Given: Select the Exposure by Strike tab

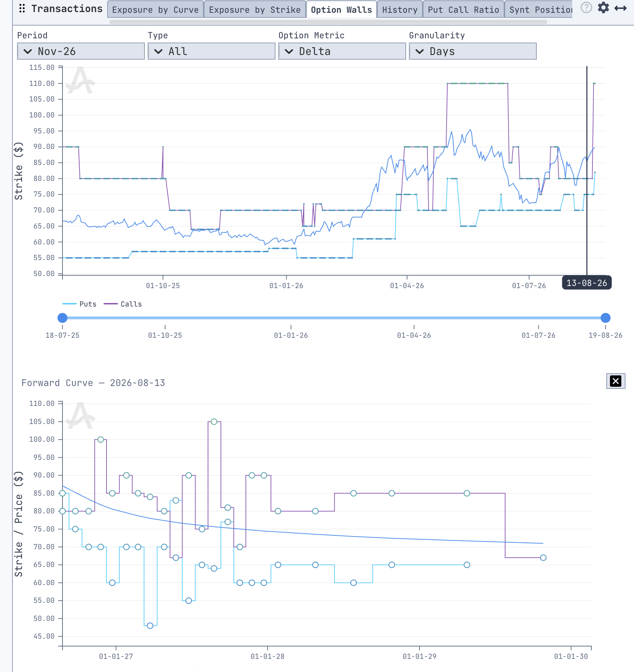Looking at the screenshot, I should 255,10.
